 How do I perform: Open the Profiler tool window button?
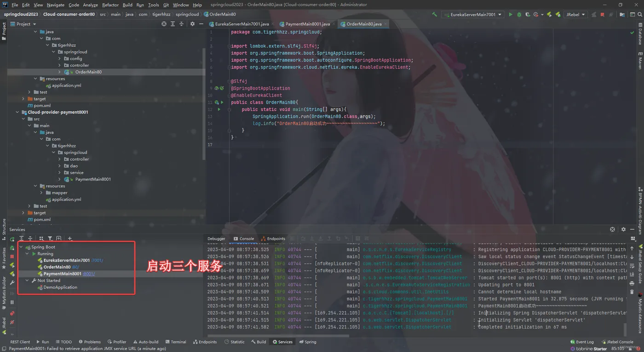click(117, 342)
